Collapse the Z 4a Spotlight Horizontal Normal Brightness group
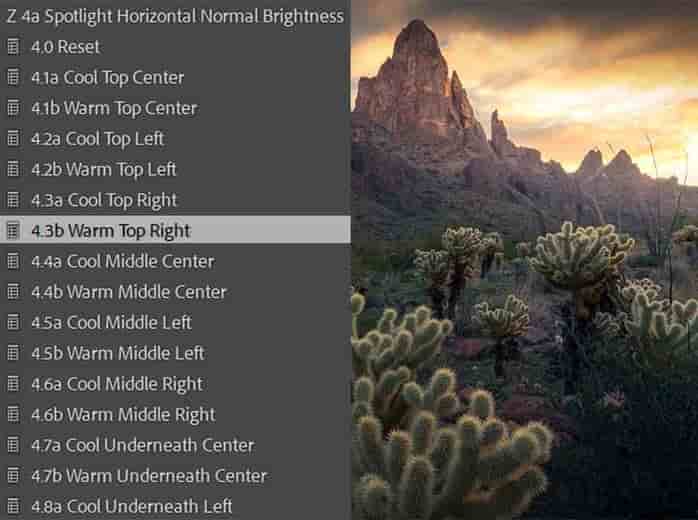Viewport: 698px width, 520px height. tap(175, 16)
